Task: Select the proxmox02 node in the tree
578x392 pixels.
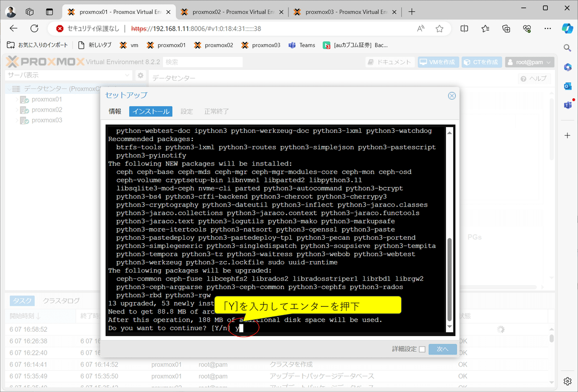Action: coord(47,110)
